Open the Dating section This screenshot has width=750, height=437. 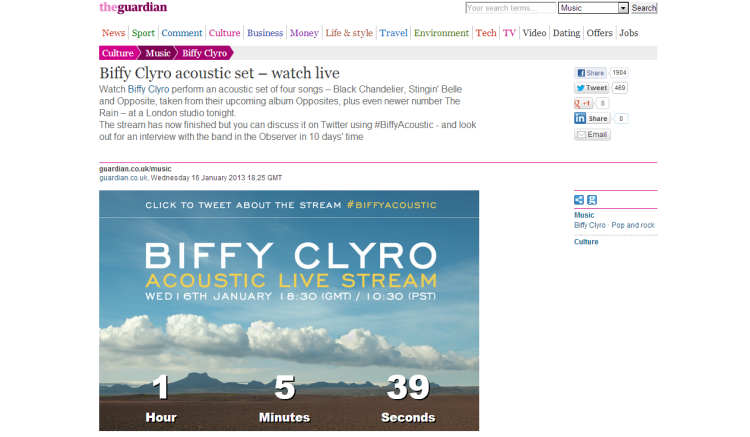566,33
